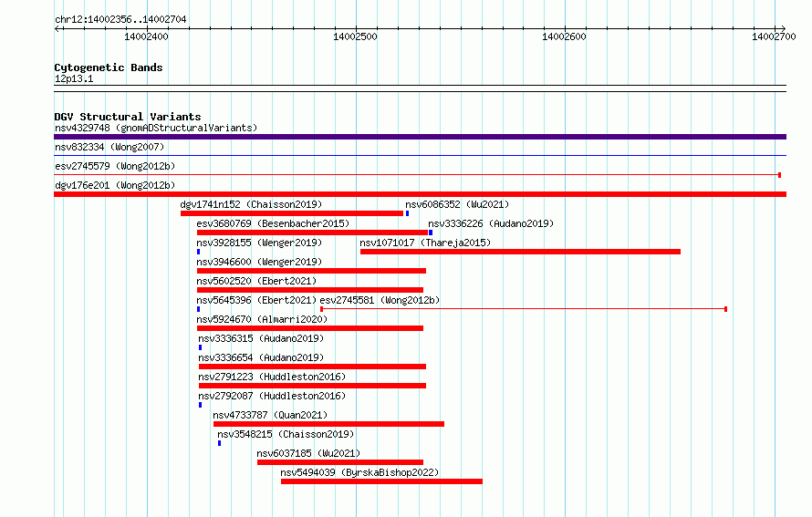The height and width of the screenshot is (517, 812).
Task: Click ruler position 14002700
Action: coord(774,36)
